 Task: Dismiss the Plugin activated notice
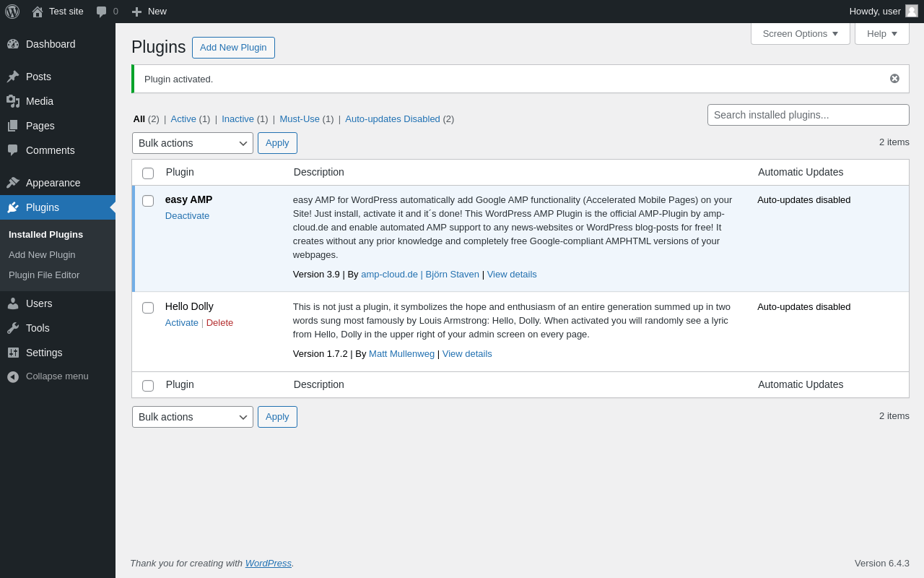tap(894, 79)
